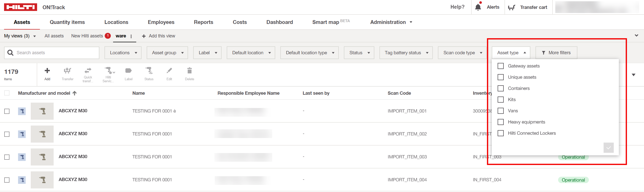Go to the Dashboard tab
Image resolution: width=644 pixels, height=192 pixels.
point(279,22)
